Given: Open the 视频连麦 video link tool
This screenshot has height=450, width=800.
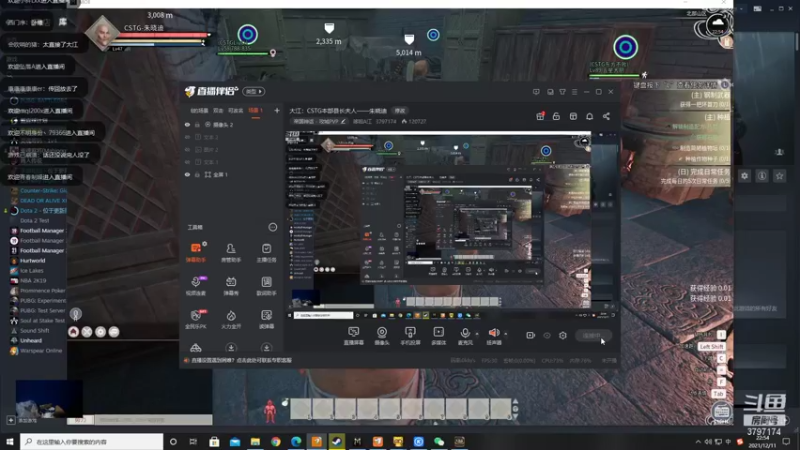Looking at the screenshot, I should click(196, 286).
